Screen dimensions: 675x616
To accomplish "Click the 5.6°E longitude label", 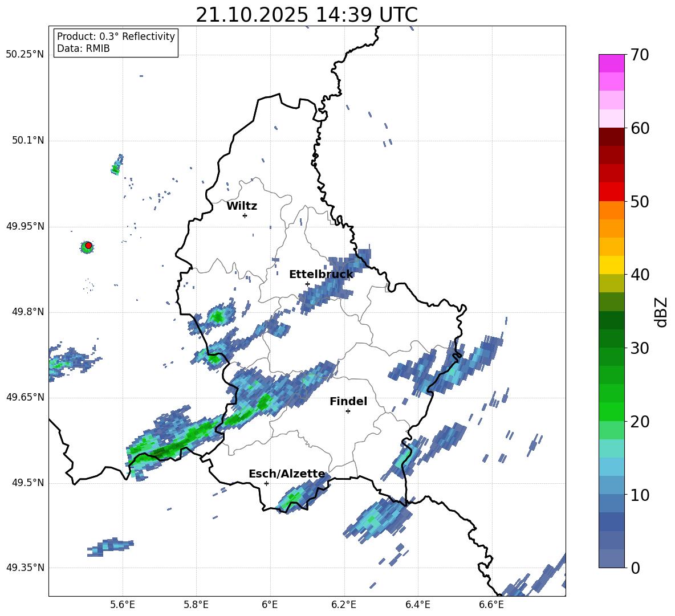I will point(123,605).
